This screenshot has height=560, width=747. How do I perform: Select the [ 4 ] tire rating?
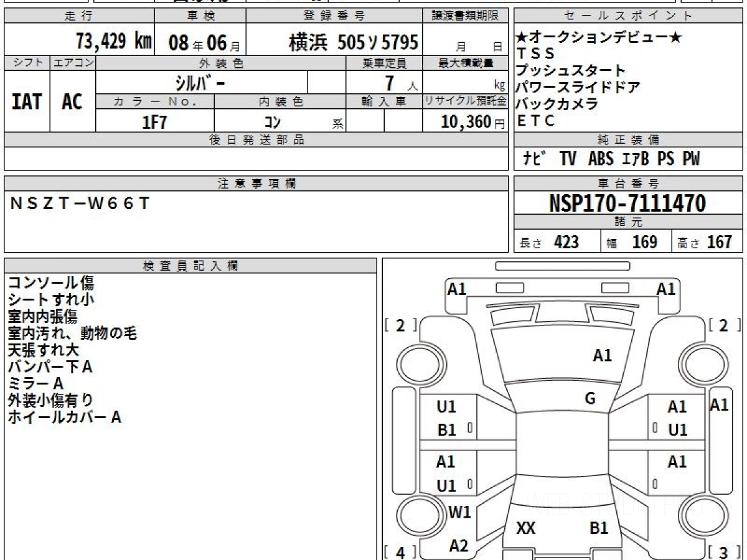click(x=400, y=552)
